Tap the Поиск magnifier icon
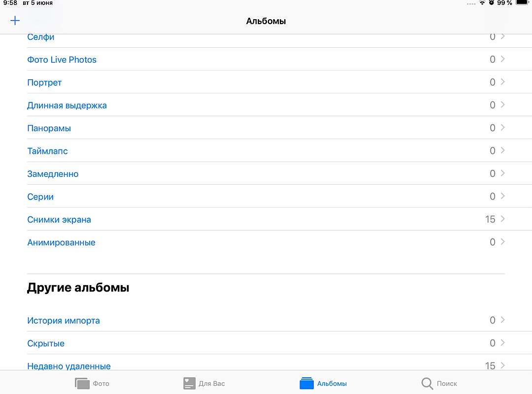532x394 pixels. pos(427,383)
